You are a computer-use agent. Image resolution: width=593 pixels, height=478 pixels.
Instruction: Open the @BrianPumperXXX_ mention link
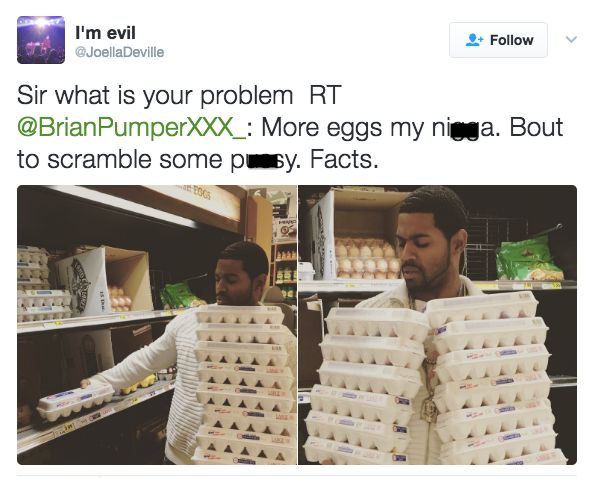point(131,127)
